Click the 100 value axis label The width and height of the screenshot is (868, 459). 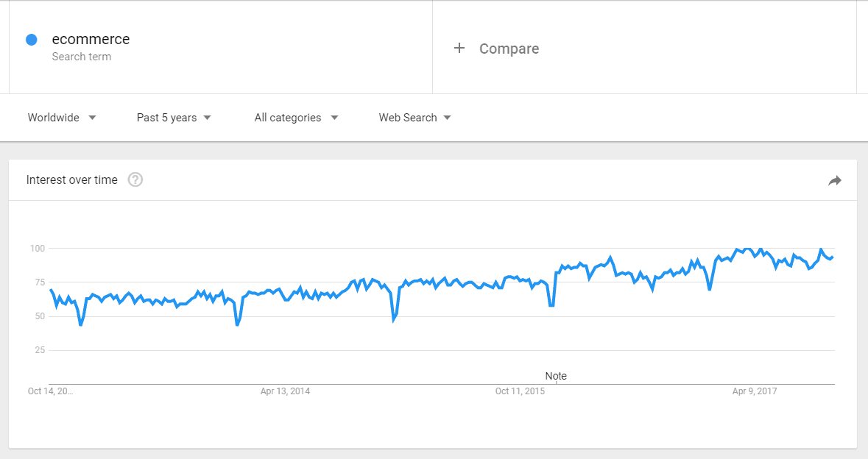click(x=38, y=249)
